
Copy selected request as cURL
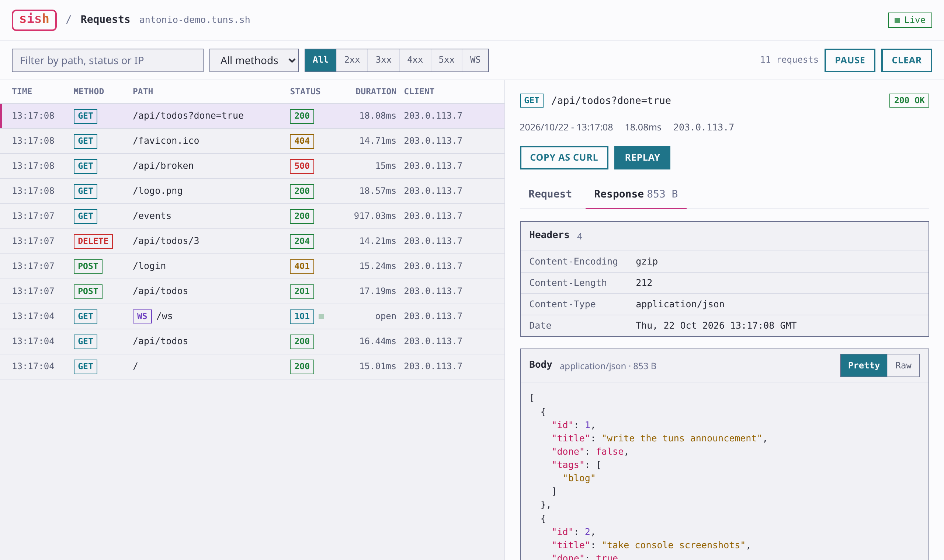tap(564, 158)
